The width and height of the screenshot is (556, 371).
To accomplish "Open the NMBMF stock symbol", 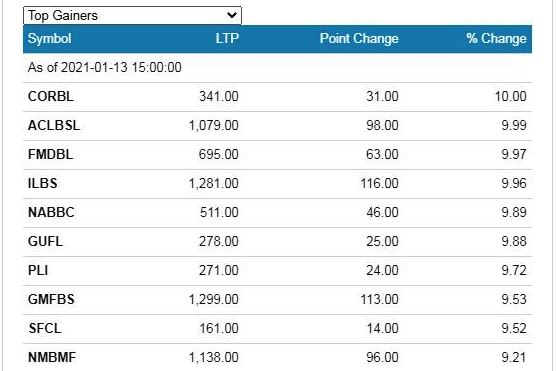I will (52, 358).
